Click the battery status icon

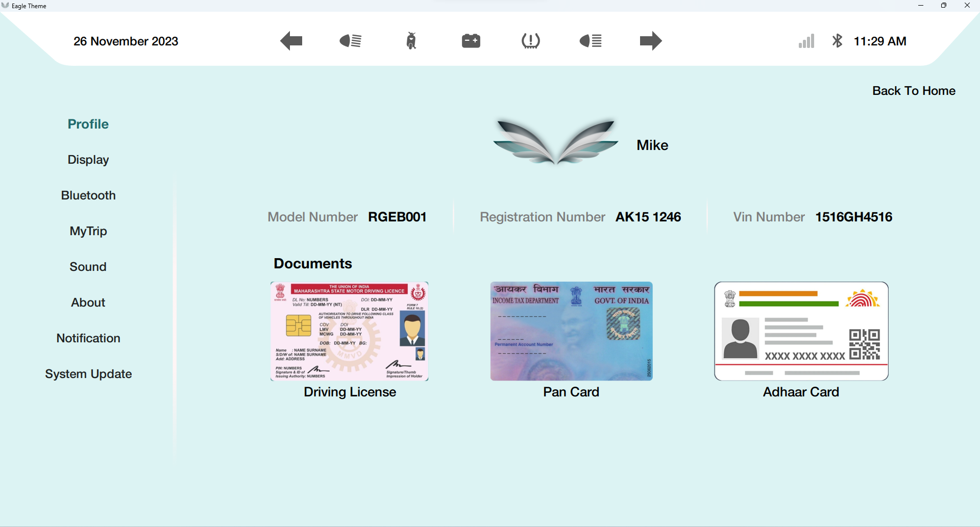(471, 41)
